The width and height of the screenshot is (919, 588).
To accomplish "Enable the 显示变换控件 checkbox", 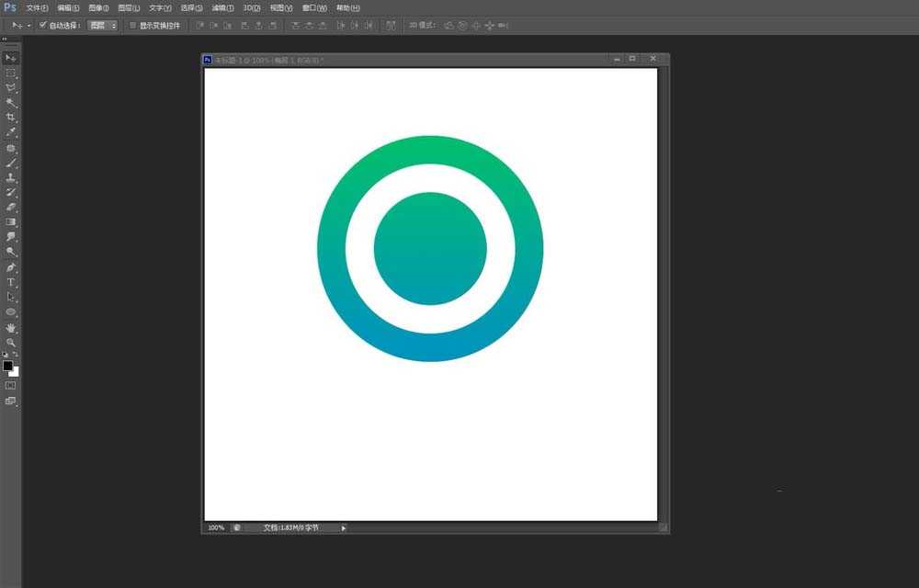I will pyautogui.click(x=131, y=25).
